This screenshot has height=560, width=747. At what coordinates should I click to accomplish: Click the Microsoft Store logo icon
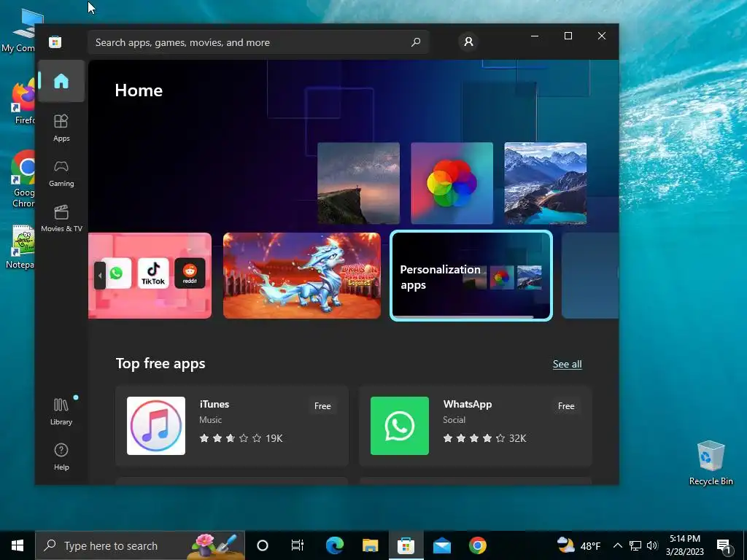pos(55,42)
